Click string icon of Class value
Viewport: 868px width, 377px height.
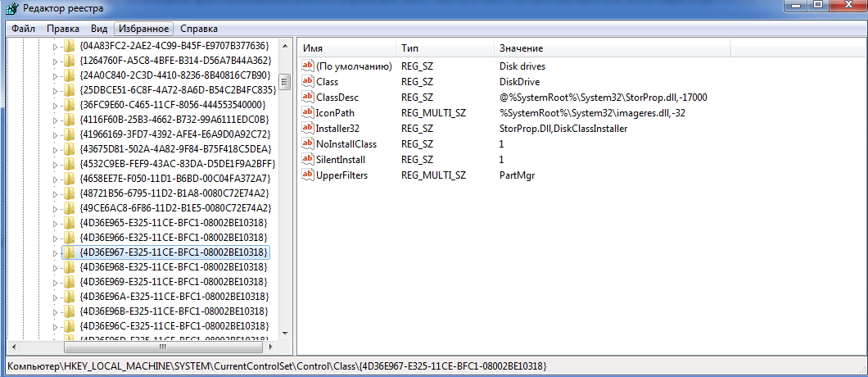coord(307,81)
